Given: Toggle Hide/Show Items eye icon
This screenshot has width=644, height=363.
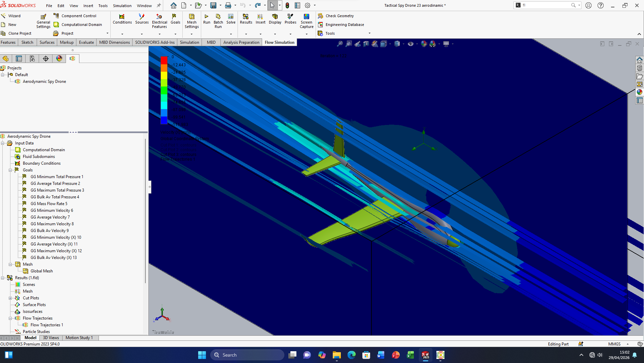Looking at the screenshot, I should (410, 44).
